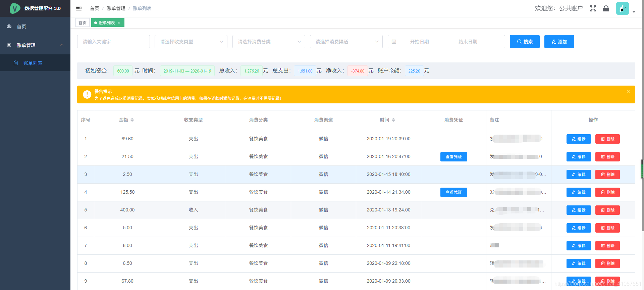Collapse the 账单管理 menu chevron
Screen dimensions: 644x290
click(x=62, y=45)
